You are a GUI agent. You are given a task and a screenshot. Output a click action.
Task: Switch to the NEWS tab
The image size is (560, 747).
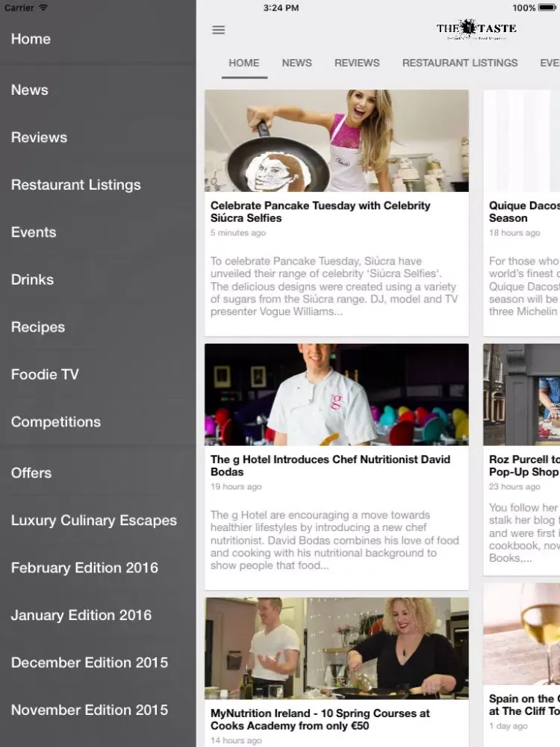[296, 63]
